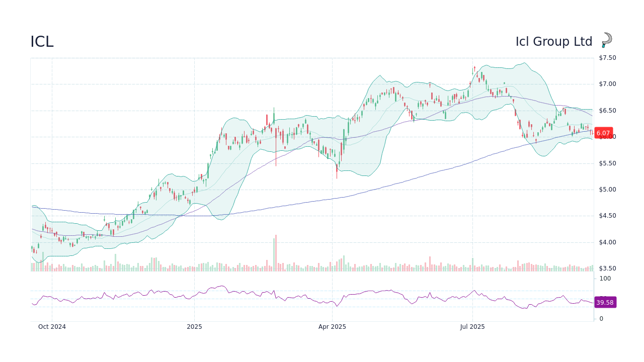Click the ICL ticker symbol label
This screenshot has height=362, width=644.
[42, 42]
